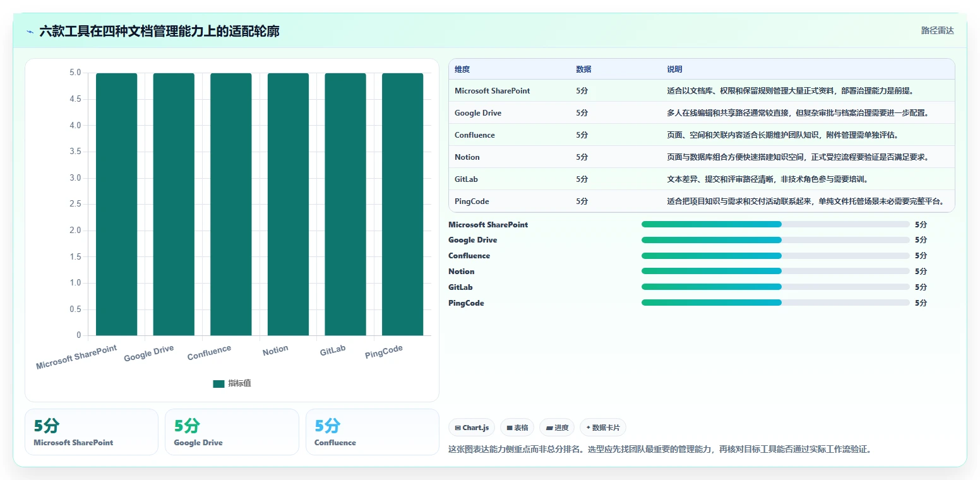Toggle the 指标值 legend swatch

point(218,383)
